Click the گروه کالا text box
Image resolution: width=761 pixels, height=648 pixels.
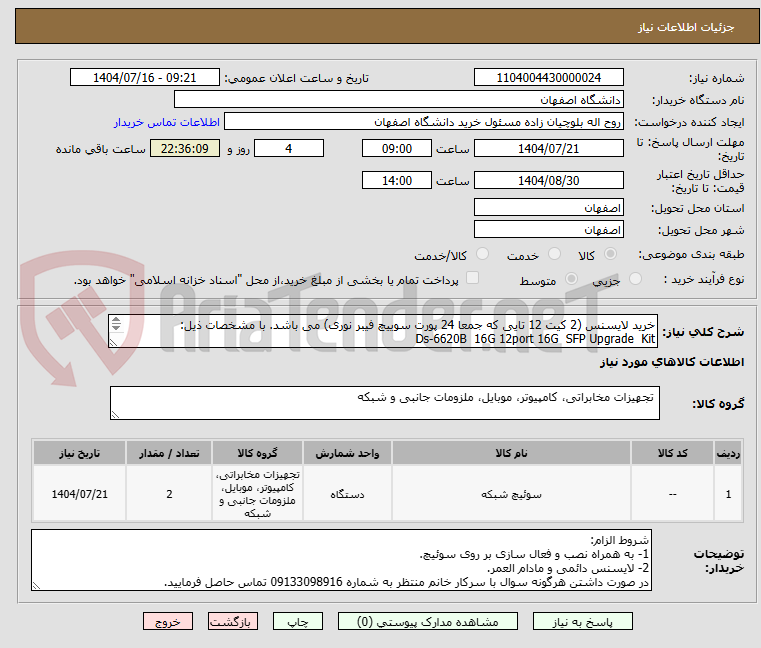pos(384,403)
